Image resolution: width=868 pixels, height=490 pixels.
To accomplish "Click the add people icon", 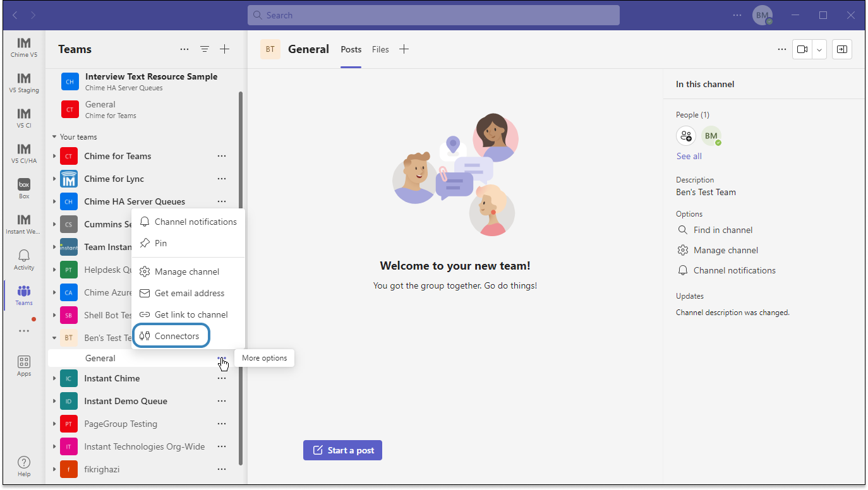I will (686, 136).
